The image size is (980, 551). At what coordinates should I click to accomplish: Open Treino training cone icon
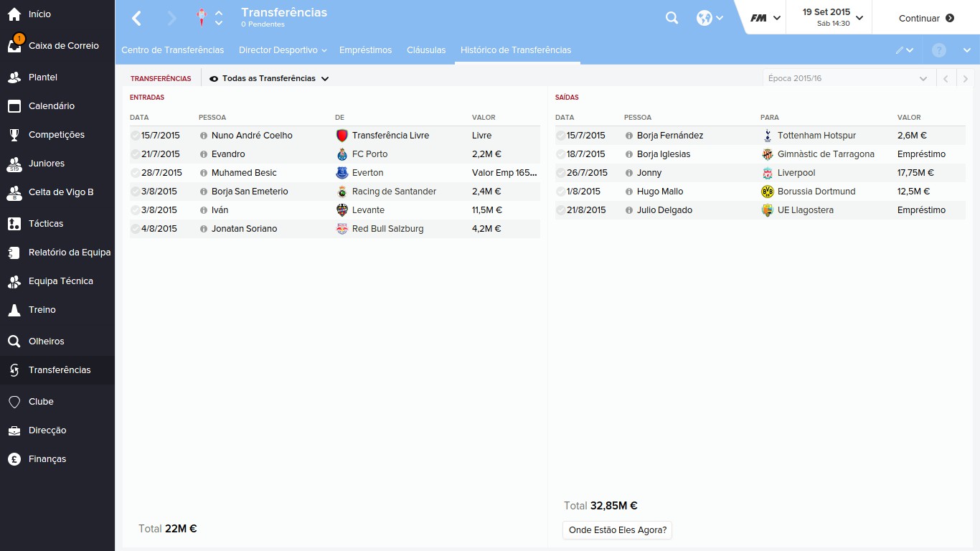pos(14,310)
